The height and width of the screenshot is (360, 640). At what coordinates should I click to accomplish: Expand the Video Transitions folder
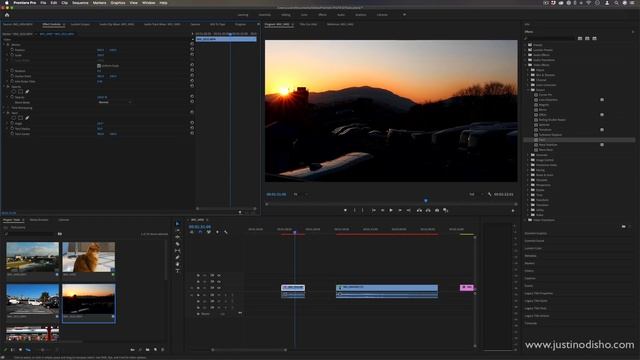pyautogui.click(x=526, y=220)
